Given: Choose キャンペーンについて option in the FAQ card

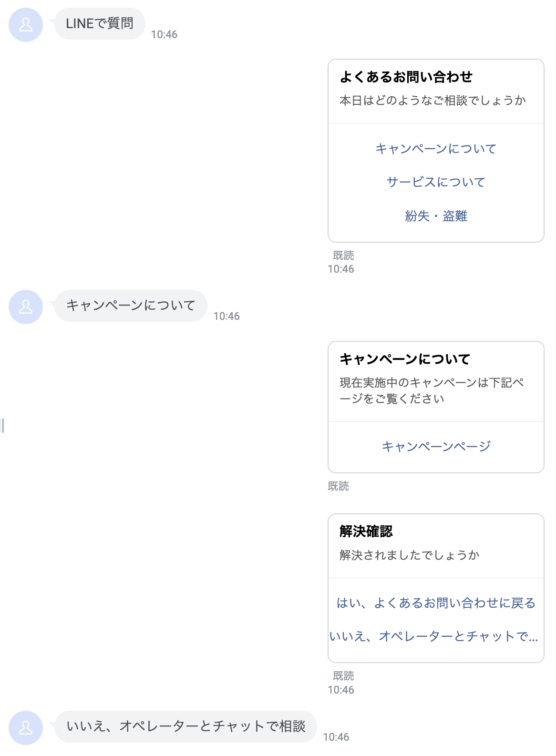Looking at the screenshot, I should [x=436, y=149].
